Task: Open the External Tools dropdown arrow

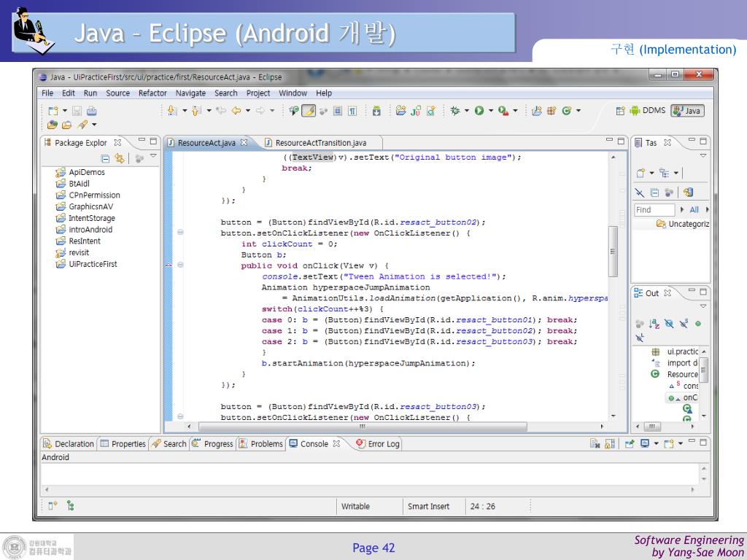Action: click(x=515, y=111)
